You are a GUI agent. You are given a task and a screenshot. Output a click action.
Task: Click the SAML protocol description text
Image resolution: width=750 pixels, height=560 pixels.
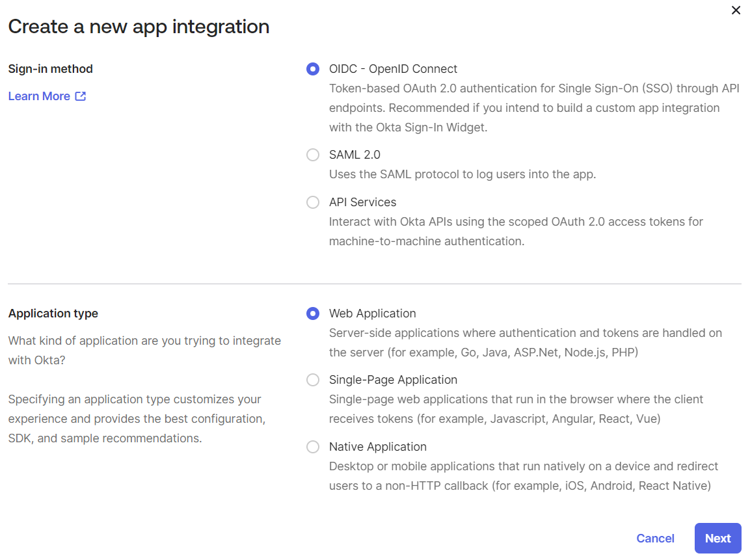462,174
